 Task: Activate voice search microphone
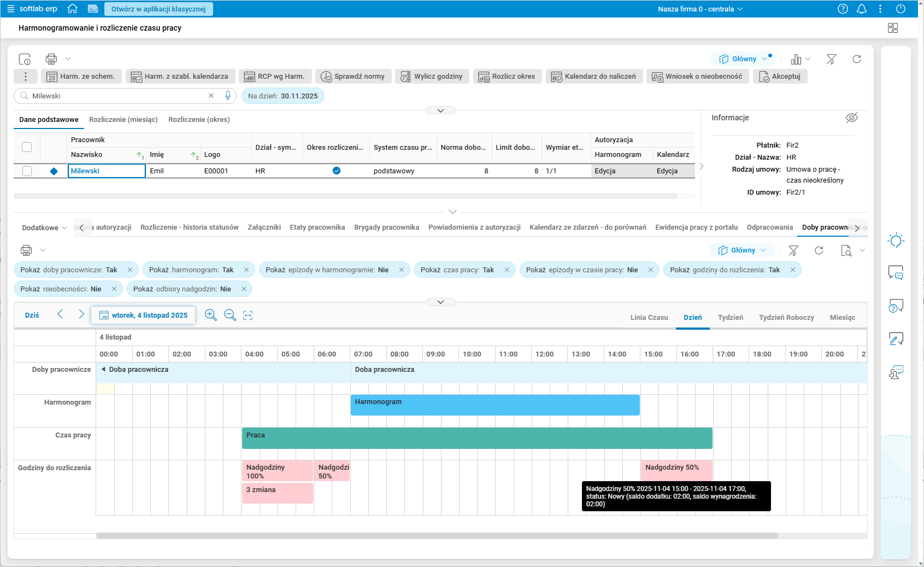tap(228, 96)
